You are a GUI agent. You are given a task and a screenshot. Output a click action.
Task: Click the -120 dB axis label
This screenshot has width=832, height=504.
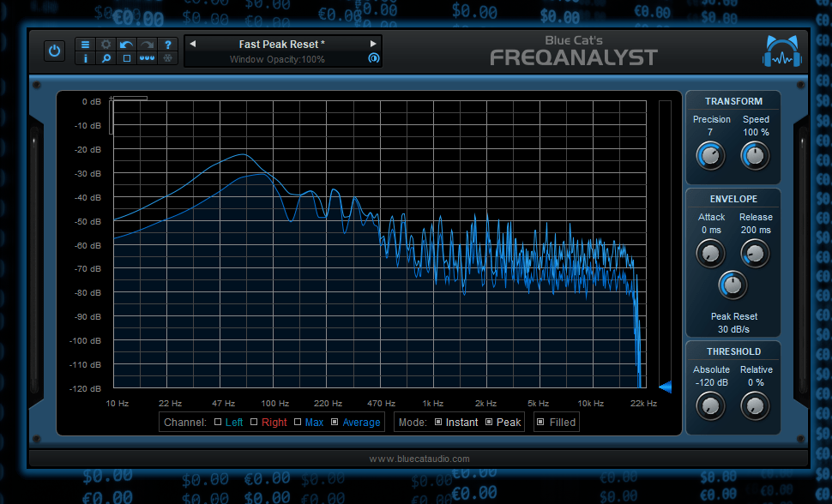coord(85,388)
